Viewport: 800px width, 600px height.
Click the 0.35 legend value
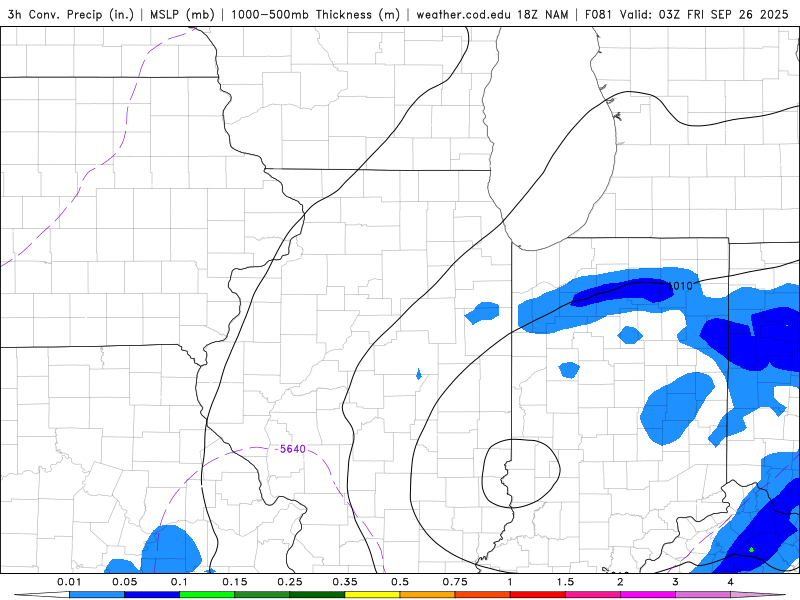click(345, 582)
